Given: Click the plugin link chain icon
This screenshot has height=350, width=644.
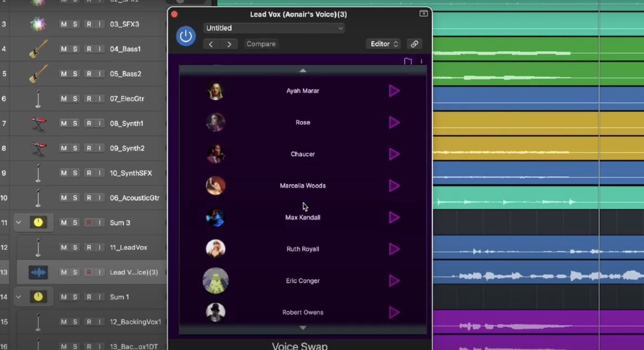Looking at the screenshot, I should click(x=414, y=44).
